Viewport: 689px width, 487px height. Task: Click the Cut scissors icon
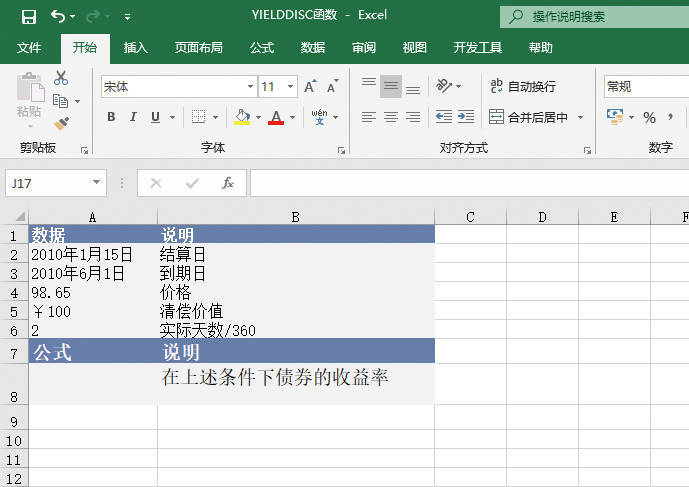[61, 78]
